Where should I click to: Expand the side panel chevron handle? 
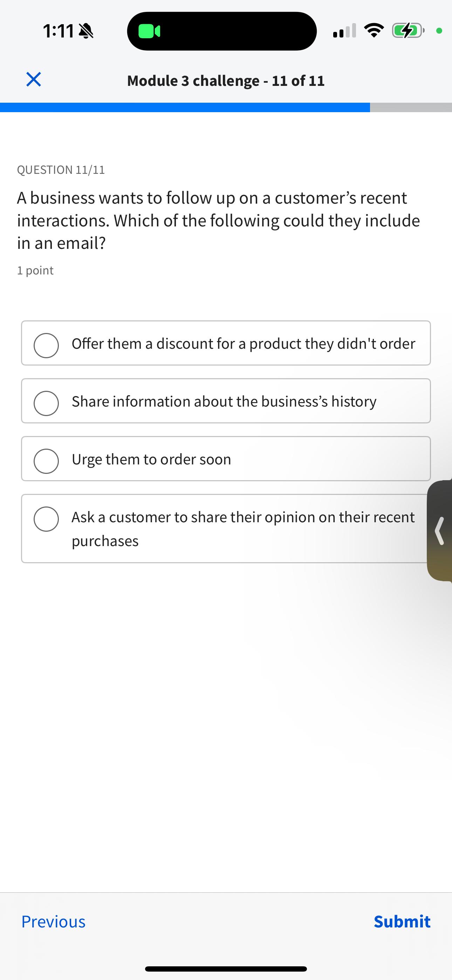[440, 530]
